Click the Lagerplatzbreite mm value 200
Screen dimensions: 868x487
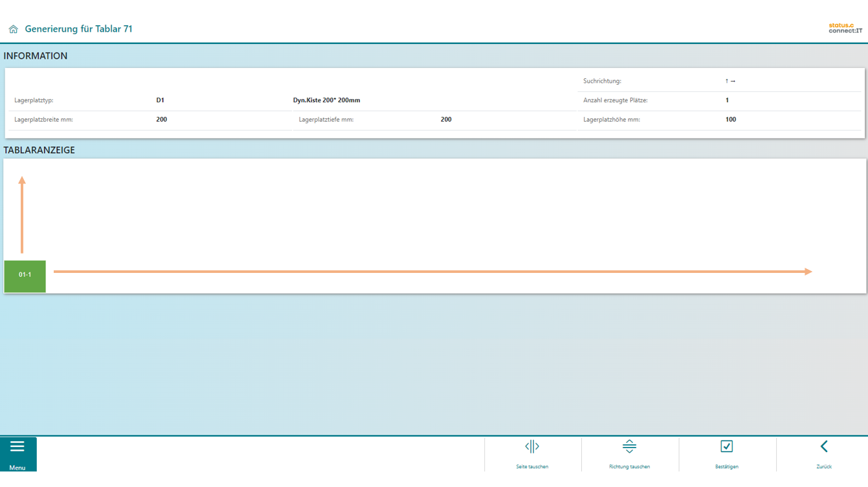pos(161,120)
